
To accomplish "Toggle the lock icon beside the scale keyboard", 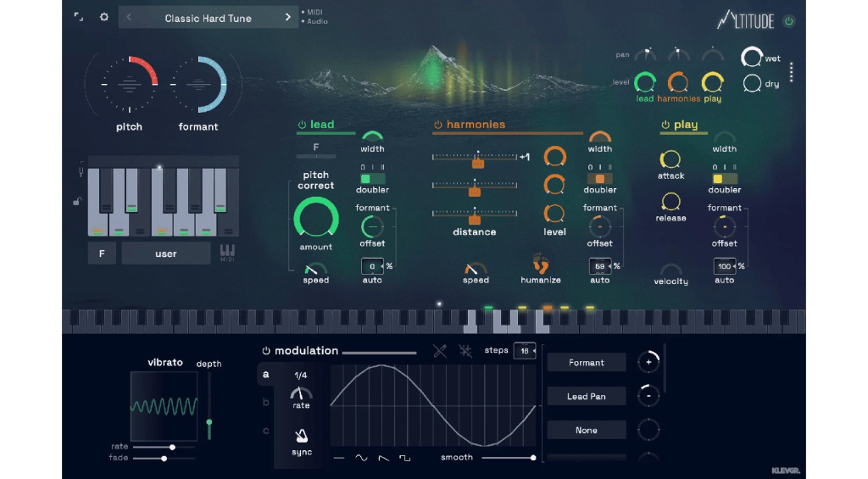I will 78,202.
